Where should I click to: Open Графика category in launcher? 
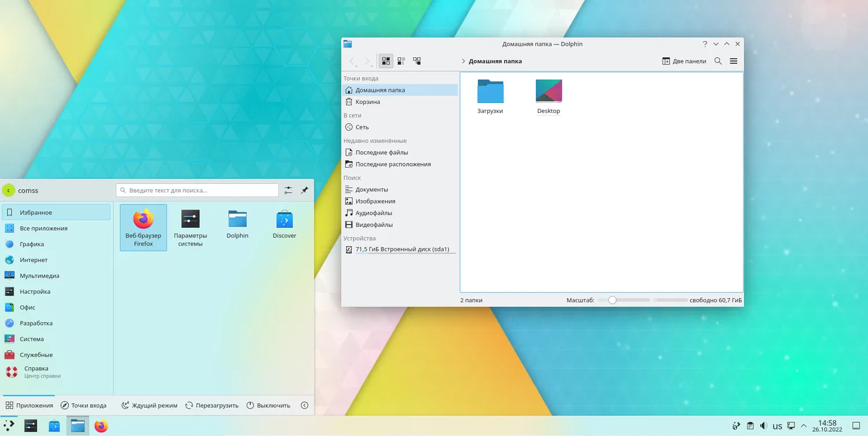pyautogui.click(x=56, y=244)
